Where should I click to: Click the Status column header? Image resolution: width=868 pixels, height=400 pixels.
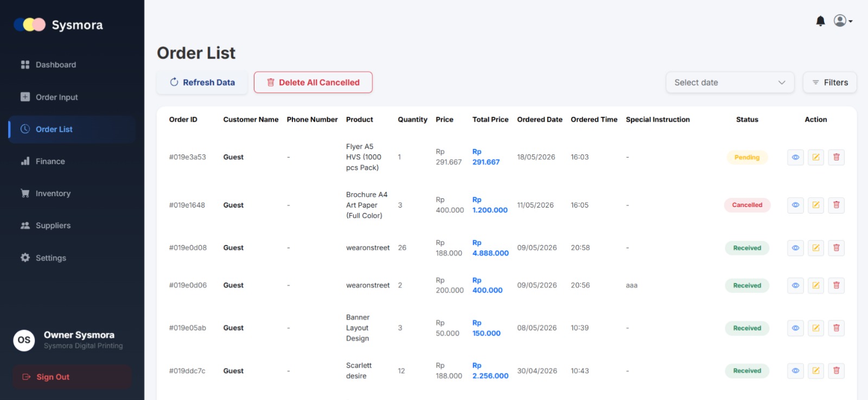click(747, 120)
